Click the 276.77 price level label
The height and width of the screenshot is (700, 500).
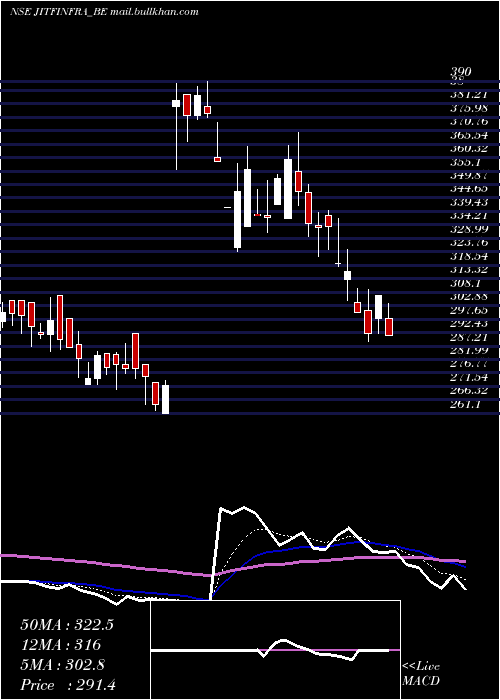(468, 363)
